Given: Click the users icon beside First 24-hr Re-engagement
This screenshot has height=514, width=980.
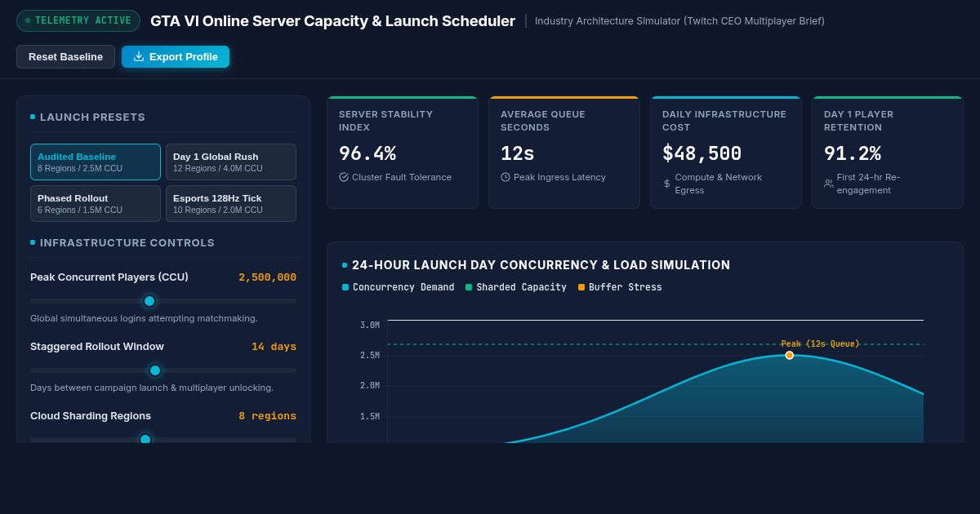Looking at the screenshot, I should (829, 184).
